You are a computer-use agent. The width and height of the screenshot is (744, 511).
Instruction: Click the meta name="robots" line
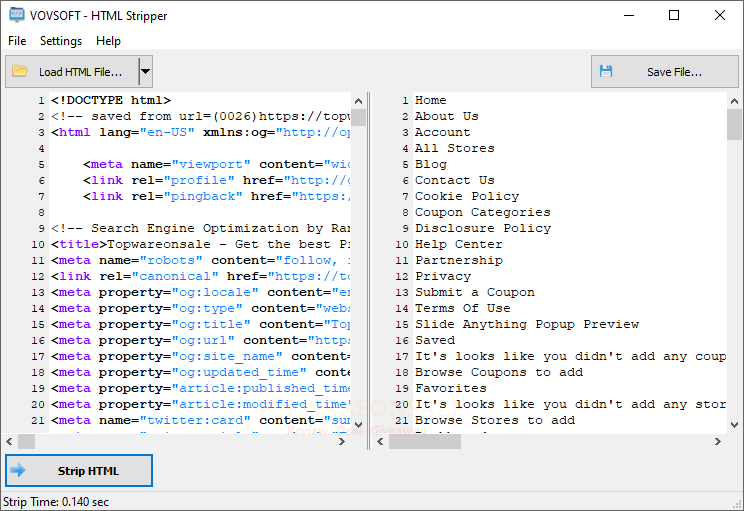200,260
